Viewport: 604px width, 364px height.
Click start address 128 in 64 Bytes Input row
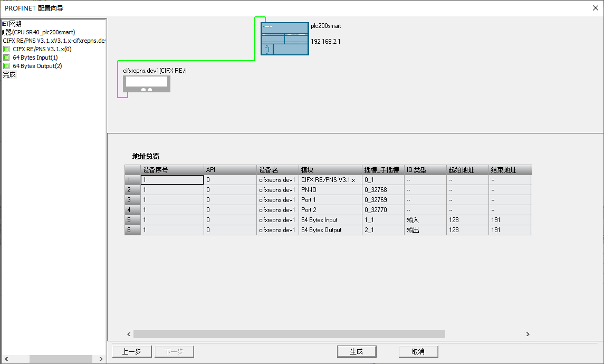click(467, 220)
